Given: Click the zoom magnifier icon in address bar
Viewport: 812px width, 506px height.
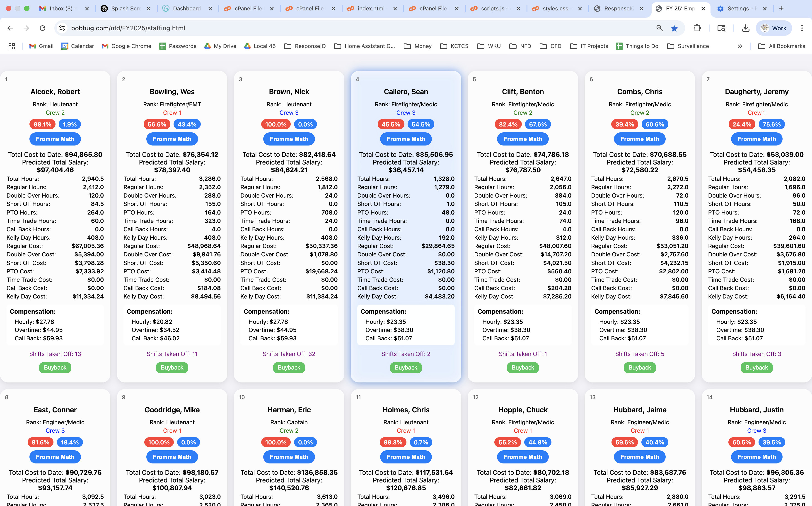Looking at the screenshot, I should 660,28.
